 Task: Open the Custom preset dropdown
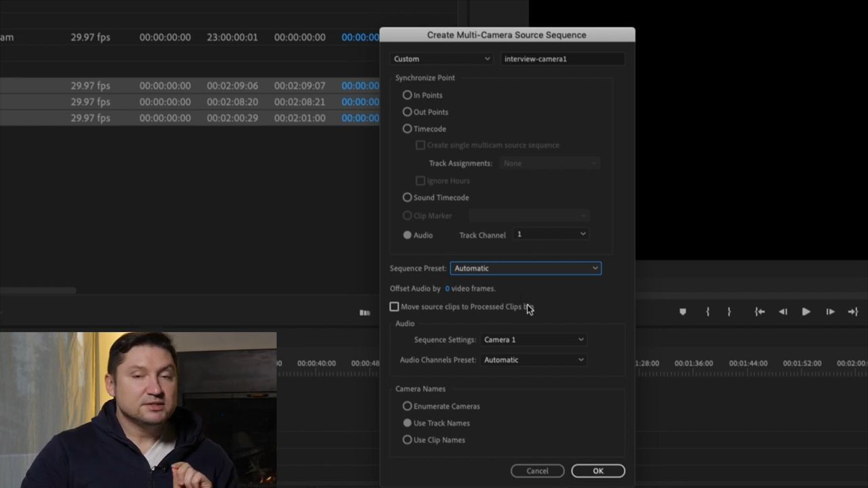(x=441, y=58)
